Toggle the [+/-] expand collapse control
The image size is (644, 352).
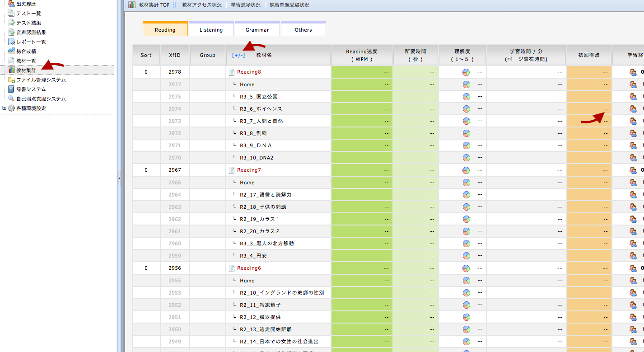[x=238, y=55]
